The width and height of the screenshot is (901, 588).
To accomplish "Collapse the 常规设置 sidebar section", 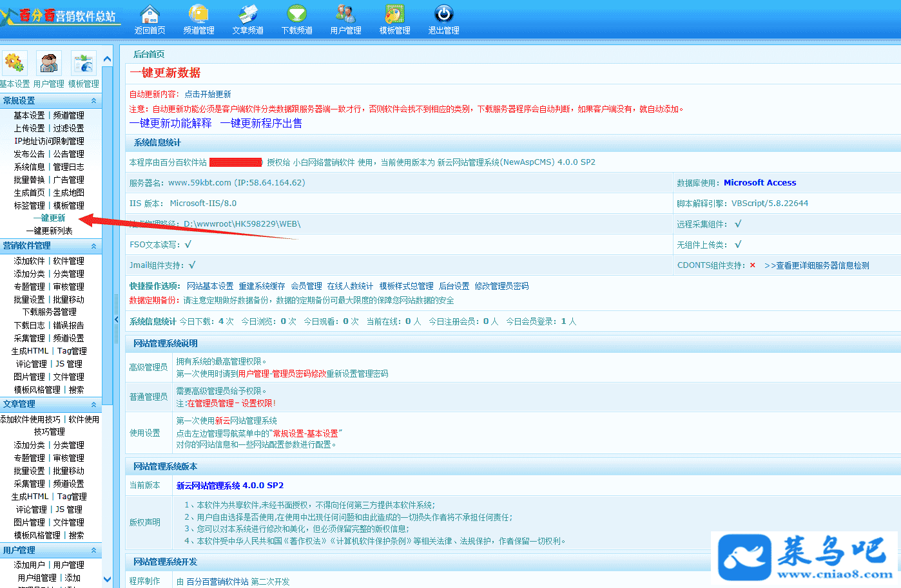I will [93, 101].
